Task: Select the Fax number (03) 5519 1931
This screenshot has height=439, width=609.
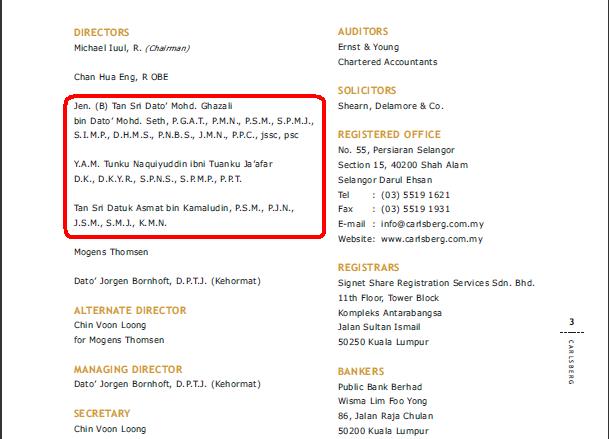Action: [415, 209]
